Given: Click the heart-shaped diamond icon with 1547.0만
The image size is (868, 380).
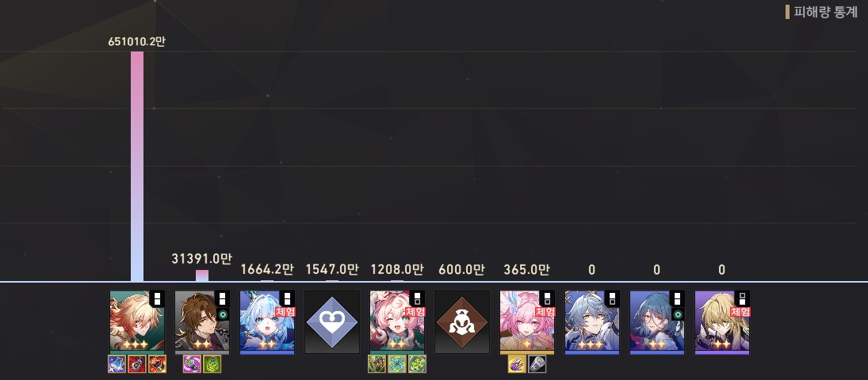Looking at the screenshot, I should (332, 322).
